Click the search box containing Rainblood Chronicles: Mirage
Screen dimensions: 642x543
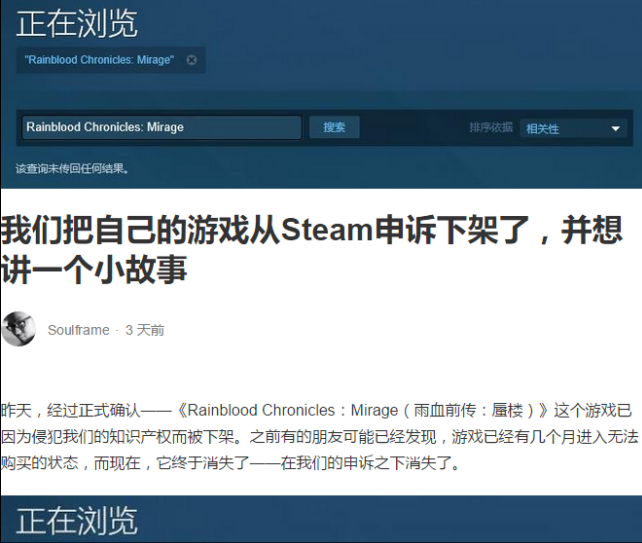pyautogui.click(x=162, y=127)
